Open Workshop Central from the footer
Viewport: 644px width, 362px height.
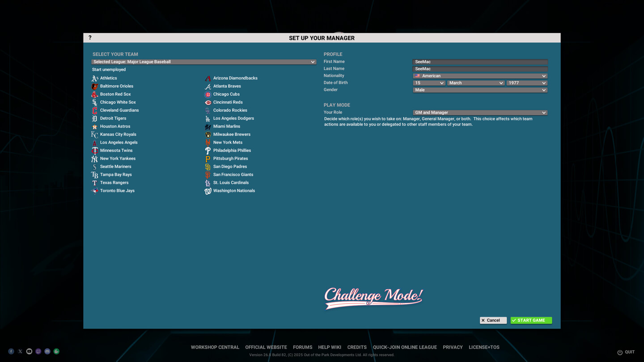pos(215,347)
